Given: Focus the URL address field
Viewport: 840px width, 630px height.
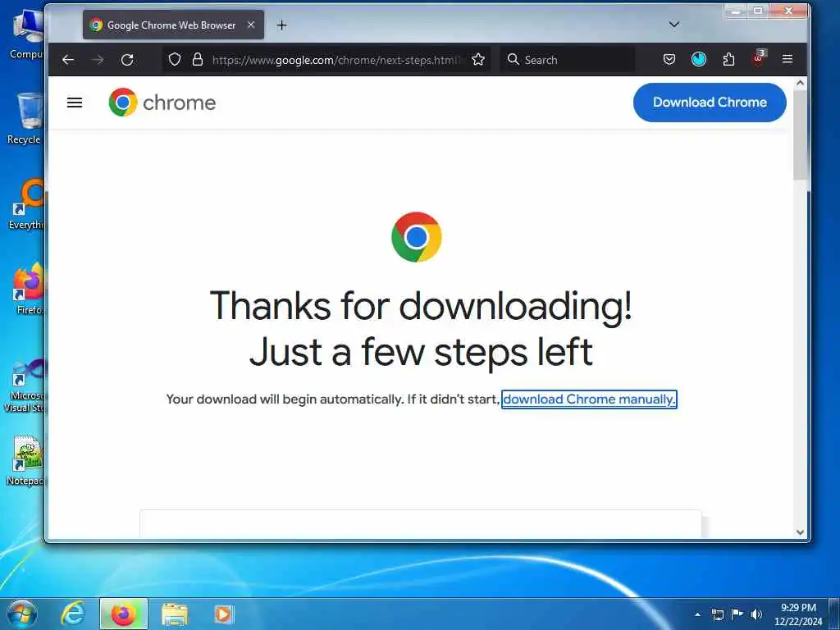Looking at the screenshot, I should point(336,59).
